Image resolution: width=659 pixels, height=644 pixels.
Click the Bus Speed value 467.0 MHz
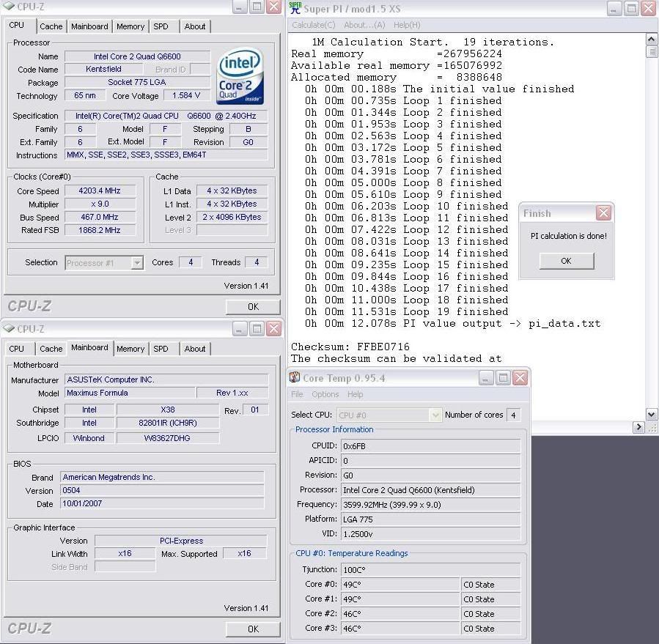[100, 217]
